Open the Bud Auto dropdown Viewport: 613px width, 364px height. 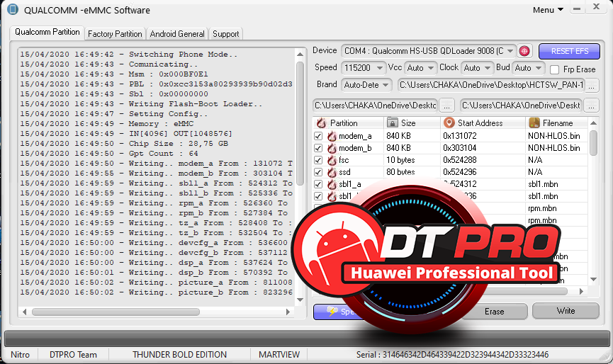(x=539, y=68)
